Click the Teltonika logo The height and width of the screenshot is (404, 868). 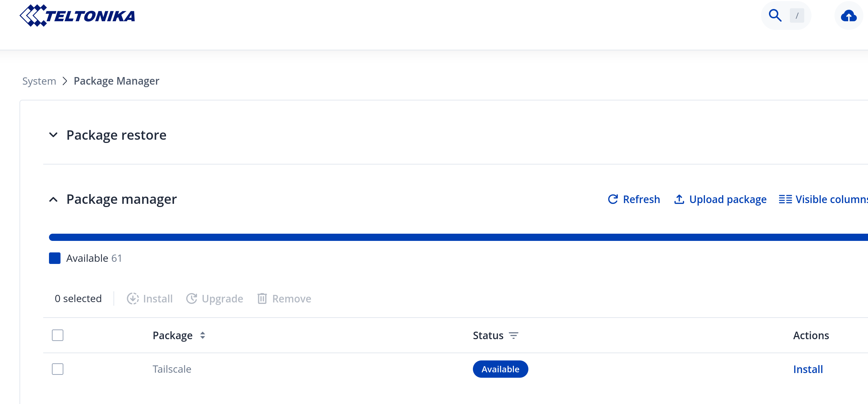[77, 16]
